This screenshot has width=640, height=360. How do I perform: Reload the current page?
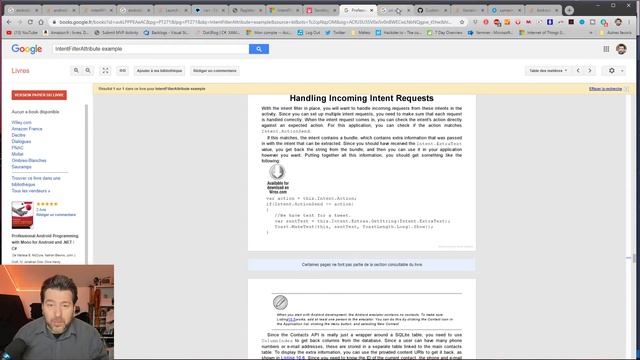click(30, 22)
